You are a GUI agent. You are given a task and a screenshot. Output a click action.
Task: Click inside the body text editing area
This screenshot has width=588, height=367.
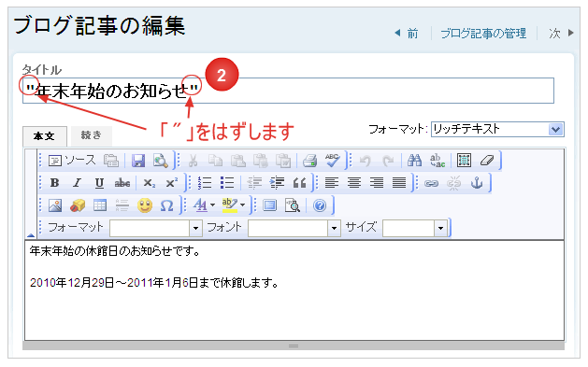pyautogui.click(x=294, y=290)
